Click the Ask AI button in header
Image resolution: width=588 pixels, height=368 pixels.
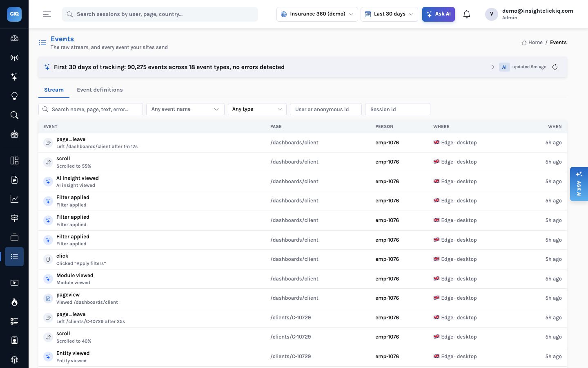point(439,14)
